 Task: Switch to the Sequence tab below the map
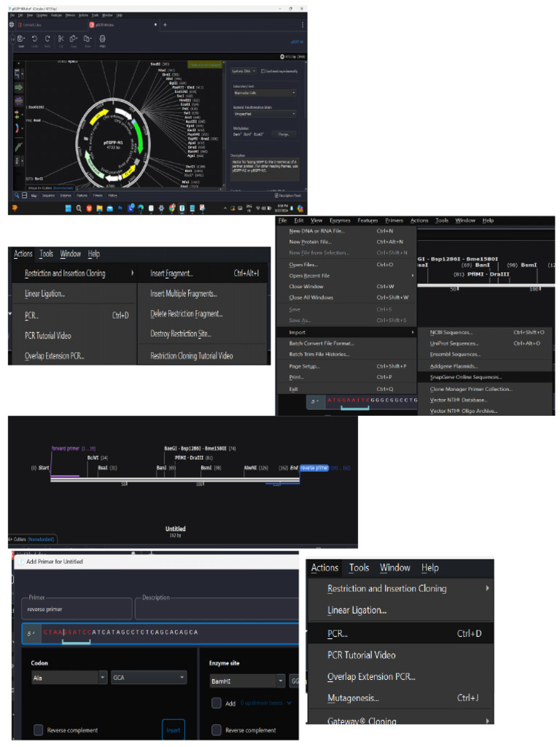click(49, 196)
